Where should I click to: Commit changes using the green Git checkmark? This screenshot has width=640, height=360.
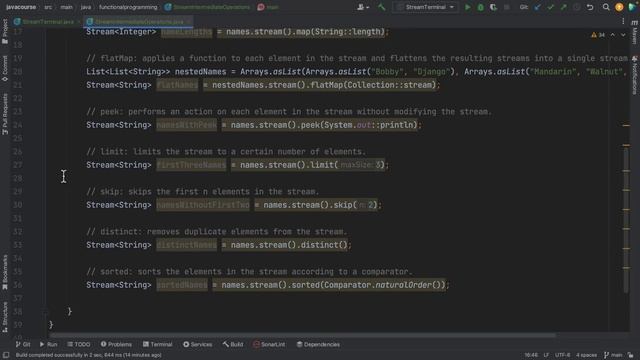(x=551, y=7)
